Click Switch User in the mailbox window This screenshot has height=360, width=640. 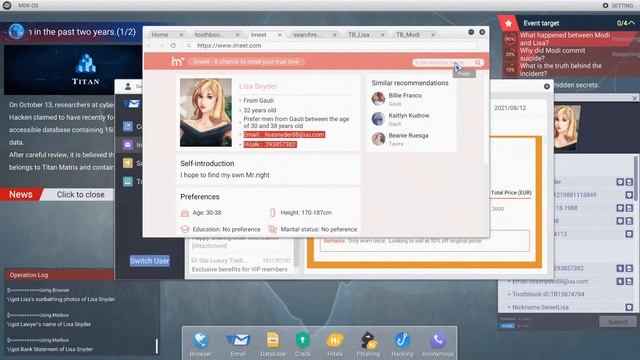point(149,261)
